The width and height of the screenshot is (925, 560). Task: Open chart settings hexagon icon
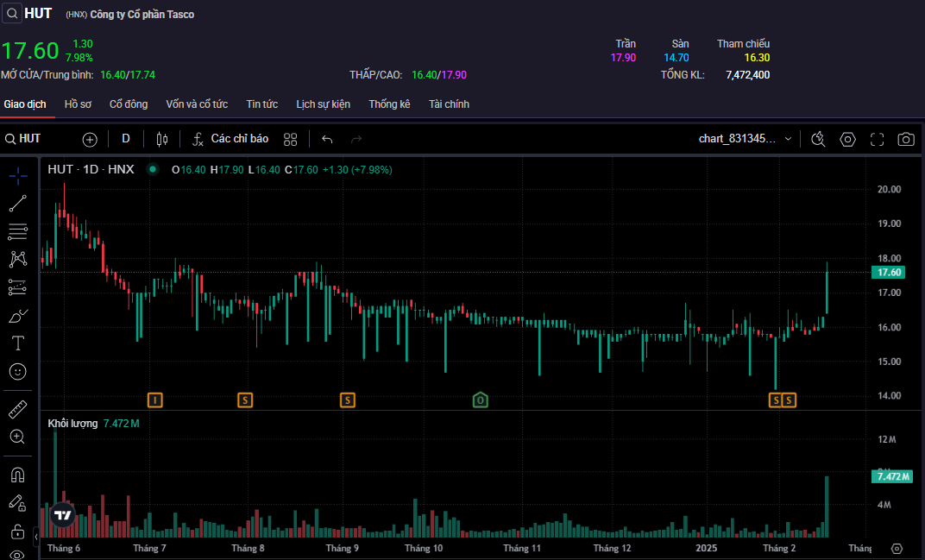[847, 139]
